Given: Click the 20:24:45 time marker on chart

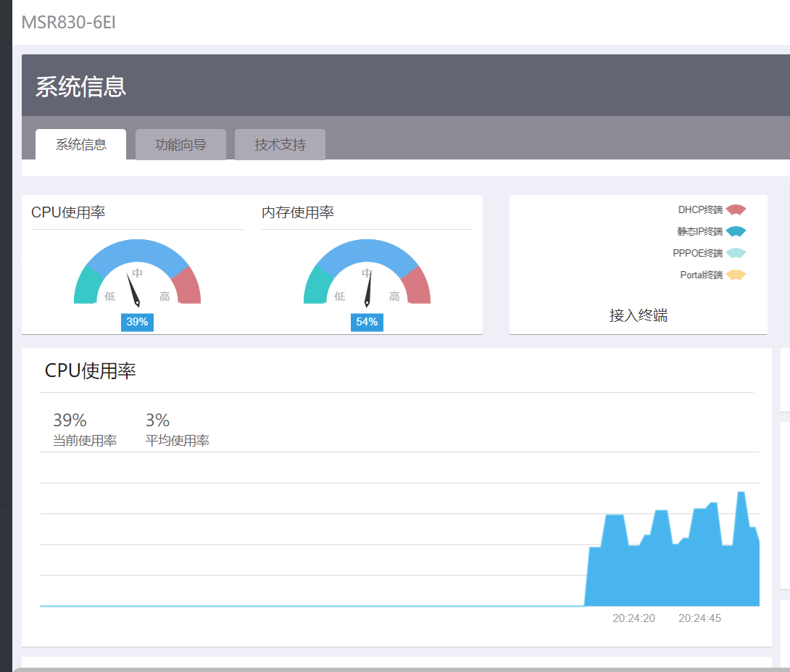Looking at the screenshot, I should (699, 618).
